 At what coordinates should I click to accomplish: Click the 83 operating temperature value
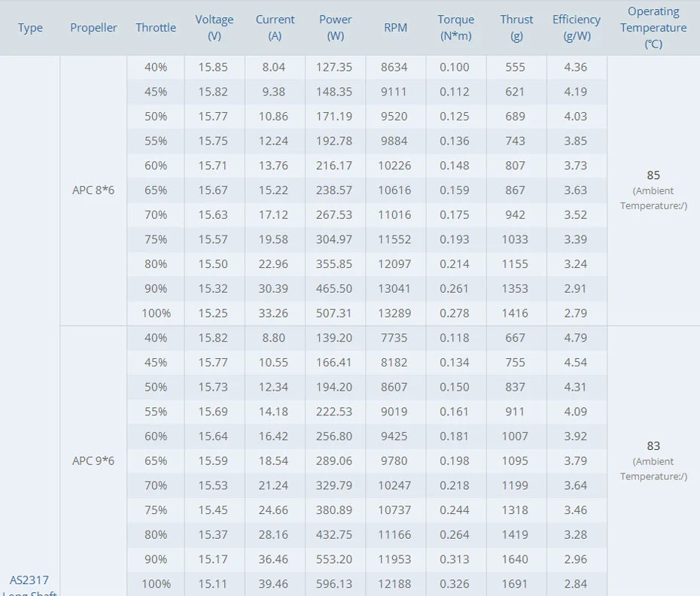pos(653,446)
